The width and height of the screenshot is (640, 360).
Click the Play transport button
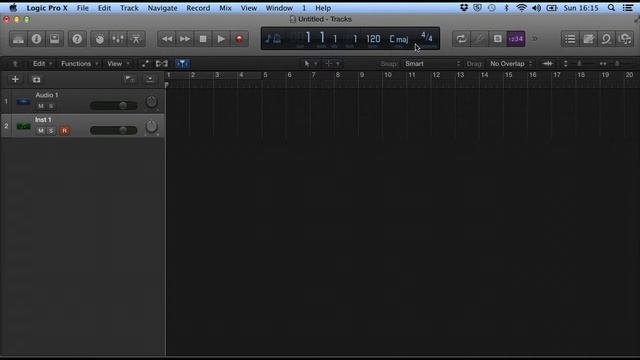coord(221,39)
